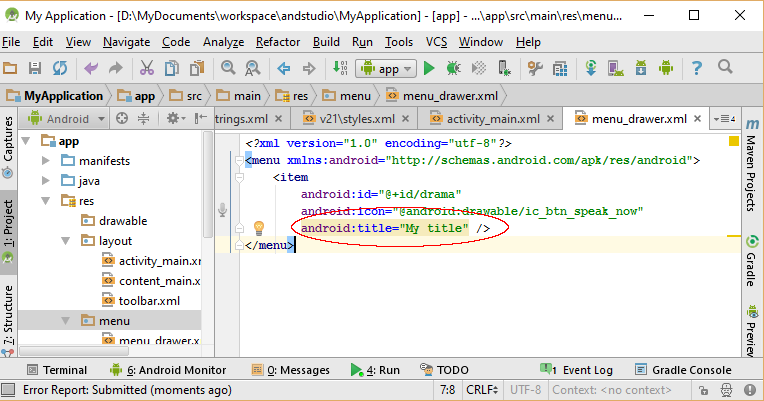The height and width of the screenshot is (401, 764).
Task: Open the Build menu
Action: point(326,42)
